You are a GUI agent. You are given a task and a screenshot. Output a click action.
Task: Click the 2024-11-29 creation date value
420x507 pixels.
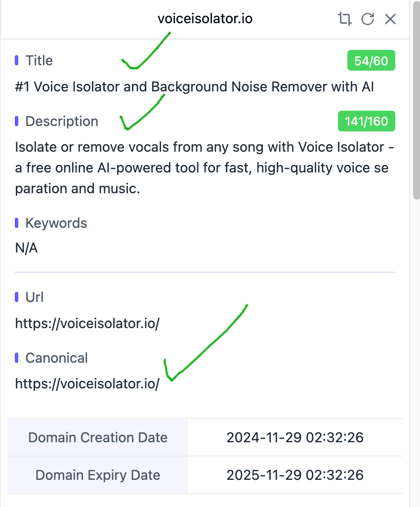coord(295,438)
